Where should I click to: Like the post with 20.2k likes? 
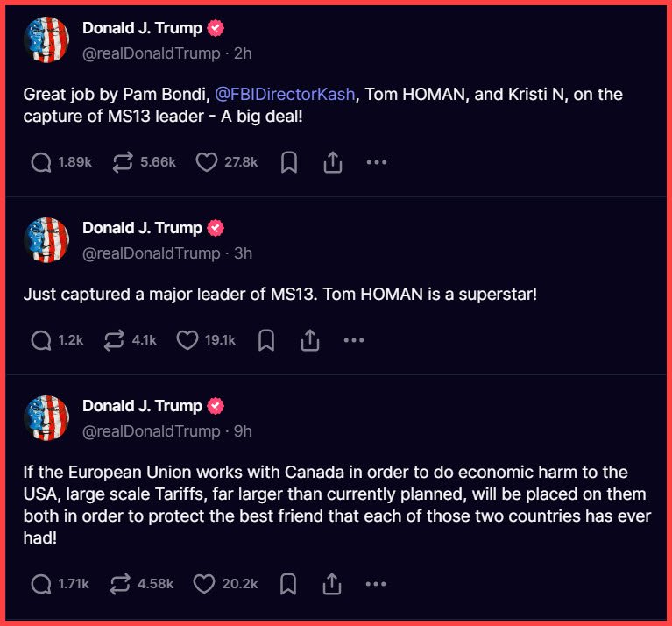204,584
